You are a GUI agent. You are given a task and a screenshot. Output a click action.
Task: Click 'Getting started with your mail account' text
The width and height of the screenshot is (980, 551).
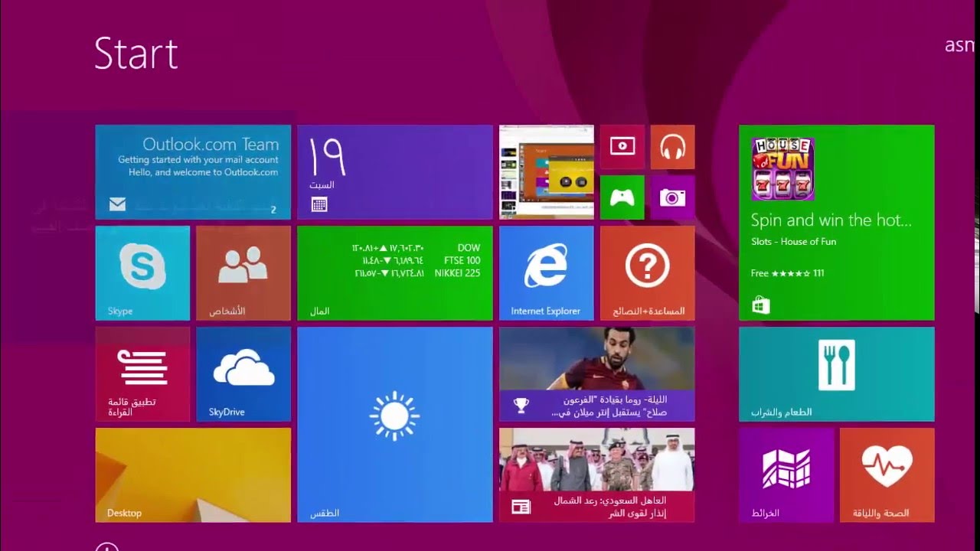[x=198, y=160]
